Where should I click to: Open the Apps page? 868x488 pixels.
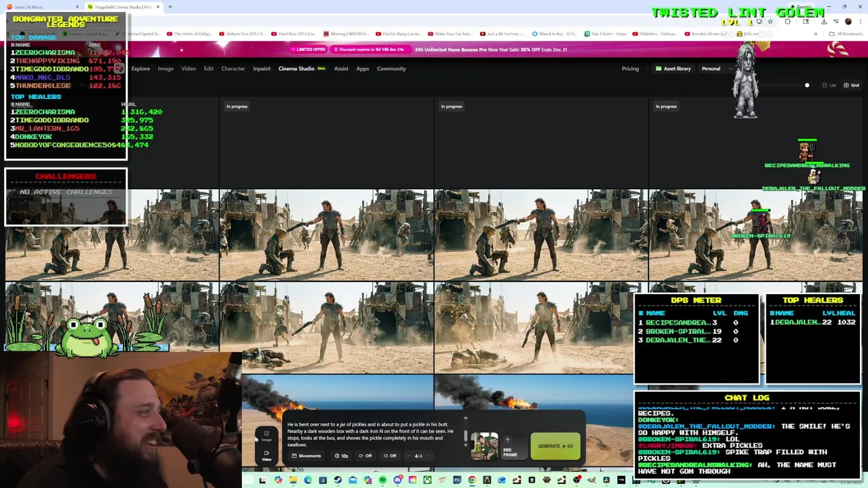[363, 68]
